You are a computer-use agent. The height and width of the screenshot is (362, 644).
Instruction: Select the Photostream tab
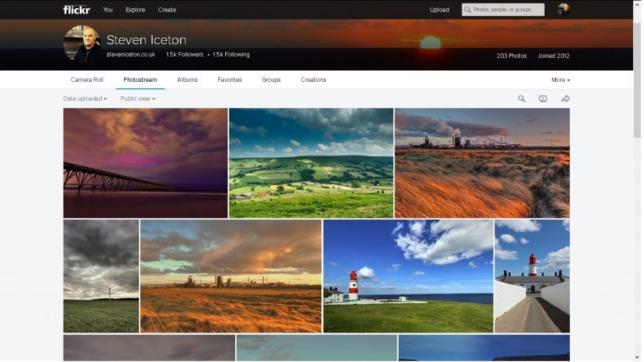tap(140, 80)
